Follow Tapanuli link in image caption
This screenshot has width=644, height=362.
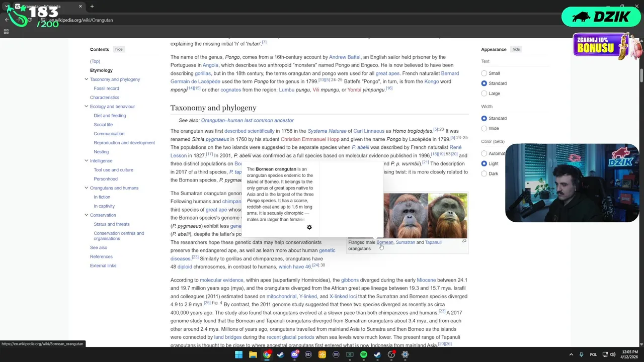(x=433, y=242)
